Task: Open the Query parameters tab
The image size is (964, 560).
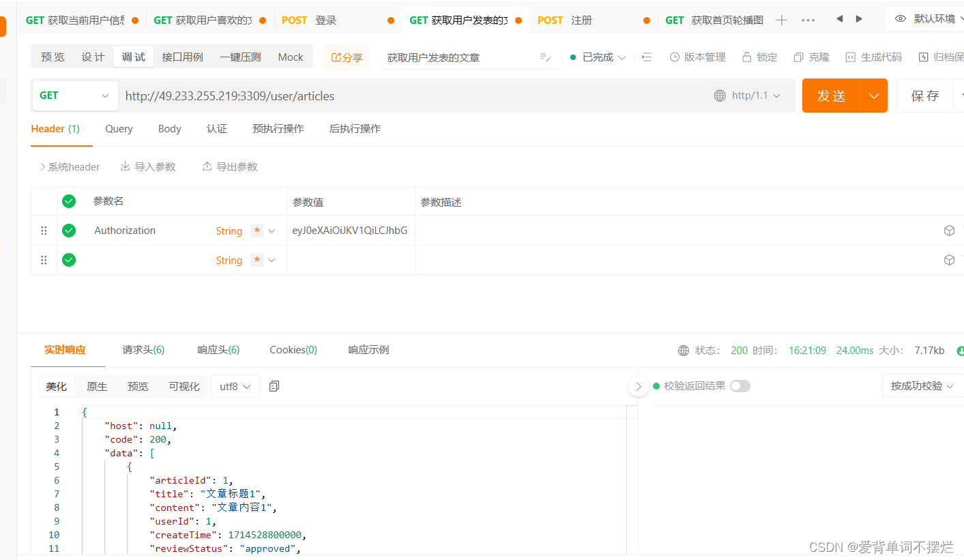Action: (119, 128)
